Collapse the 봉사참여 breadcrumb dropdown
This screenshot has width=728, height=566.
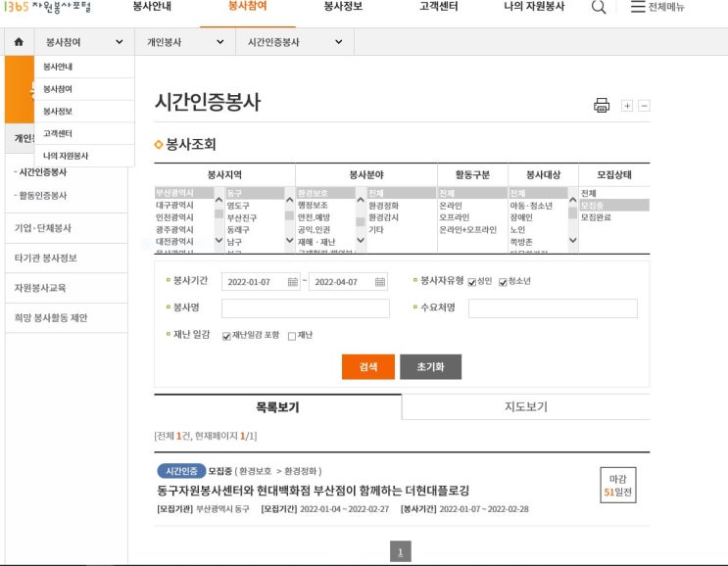(x=84, y=42)
